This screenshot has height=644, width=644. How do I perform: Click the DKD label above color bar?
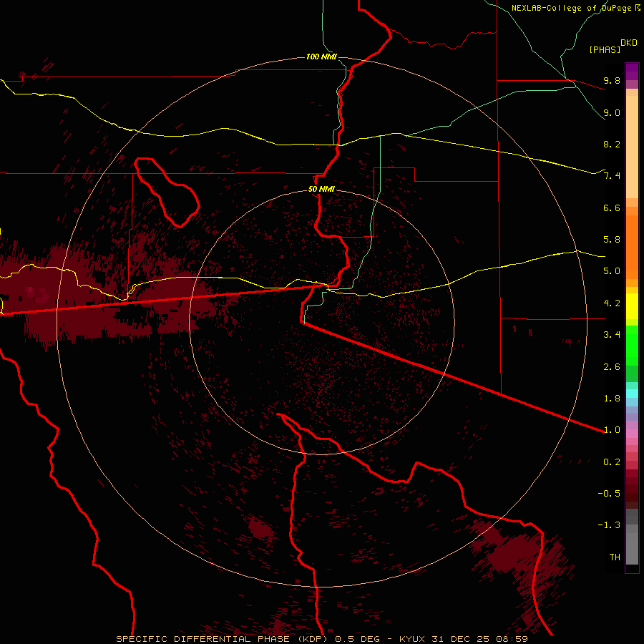tap(629, 43)
